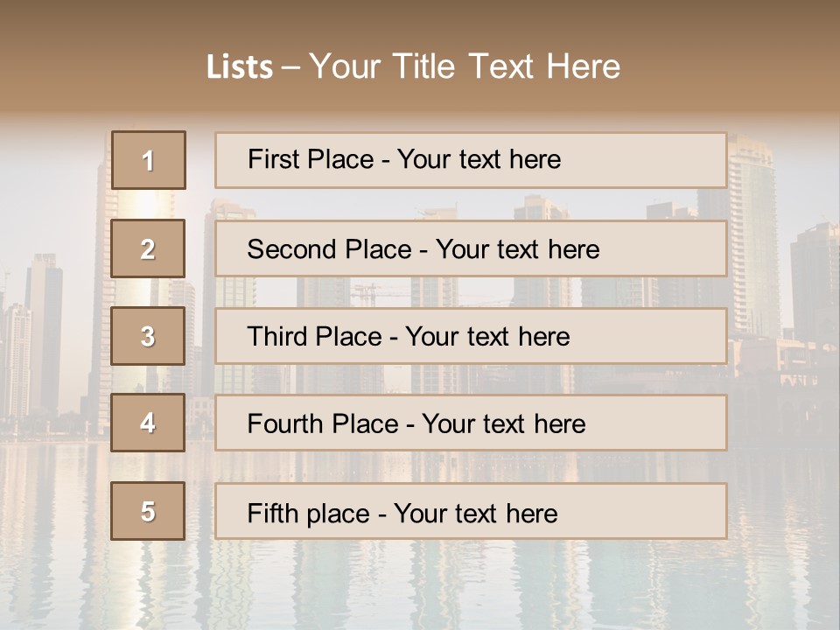This screenshot has height=630, width=840.
Task: Click the tall tower right of First Place box
Action: [754, 219]
